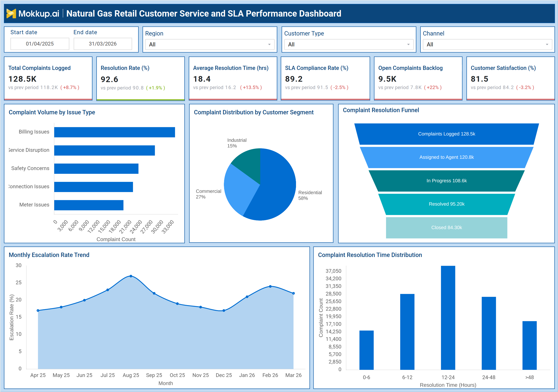This screenshot has height=392, width=558.
Task: Click the Jul 25 data point
Action: [x=108, y=290]
